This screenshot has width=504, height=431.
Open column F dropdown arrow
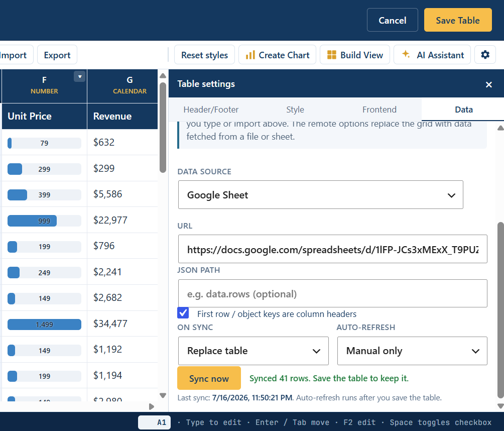(x=80, y=76)
